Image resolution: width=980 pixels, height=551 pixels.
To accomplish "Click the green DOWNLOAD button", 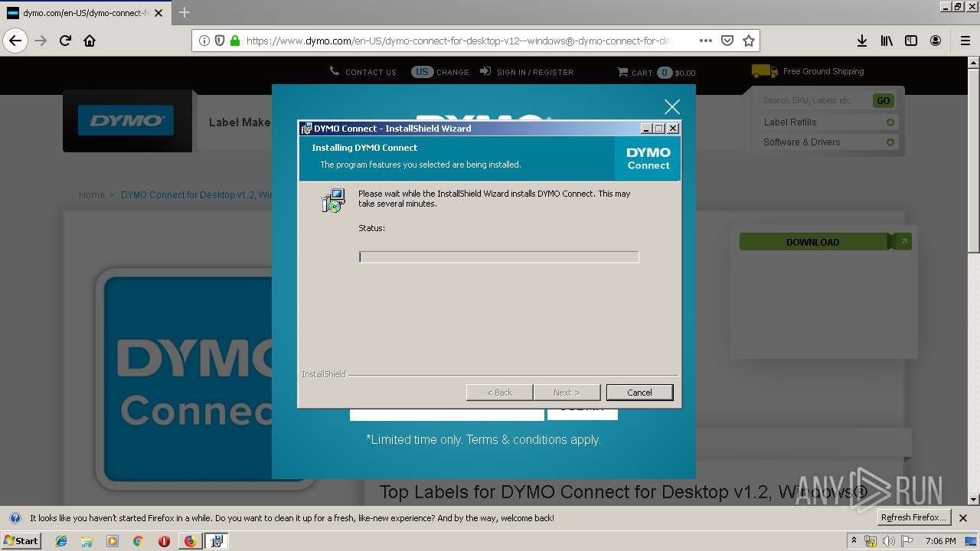I will 812,242.
